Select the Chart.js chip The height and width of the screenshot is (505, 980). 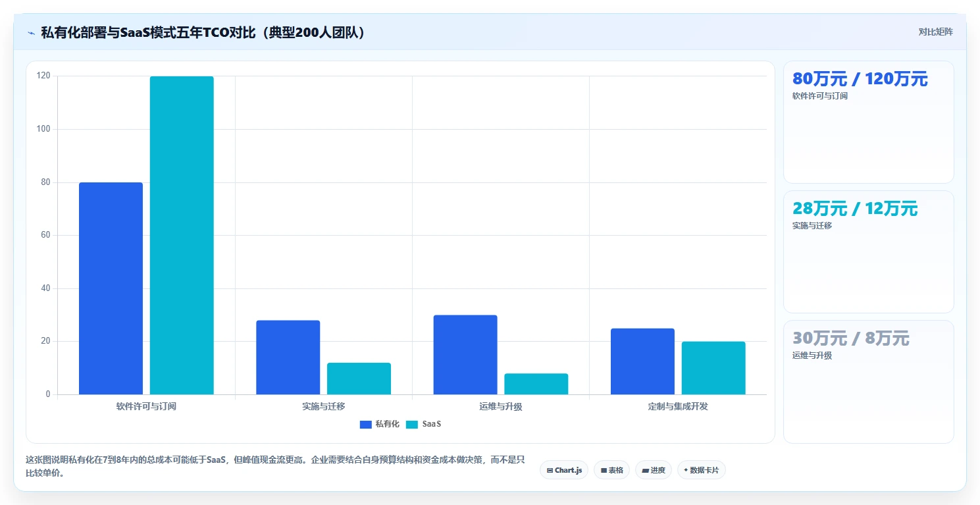564,470
